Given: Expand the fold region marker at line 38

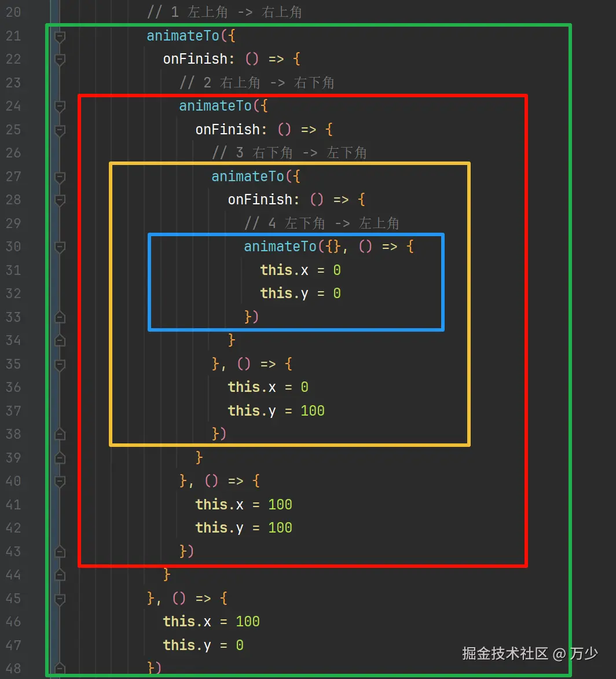Looking at the screenshot, I should [60, 434].
